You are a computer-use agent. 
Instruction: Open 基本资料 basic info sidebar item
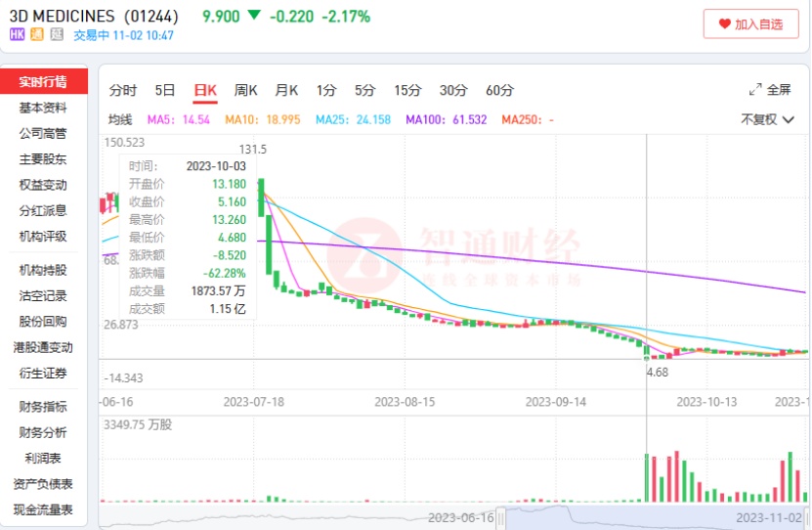point(44,108)
